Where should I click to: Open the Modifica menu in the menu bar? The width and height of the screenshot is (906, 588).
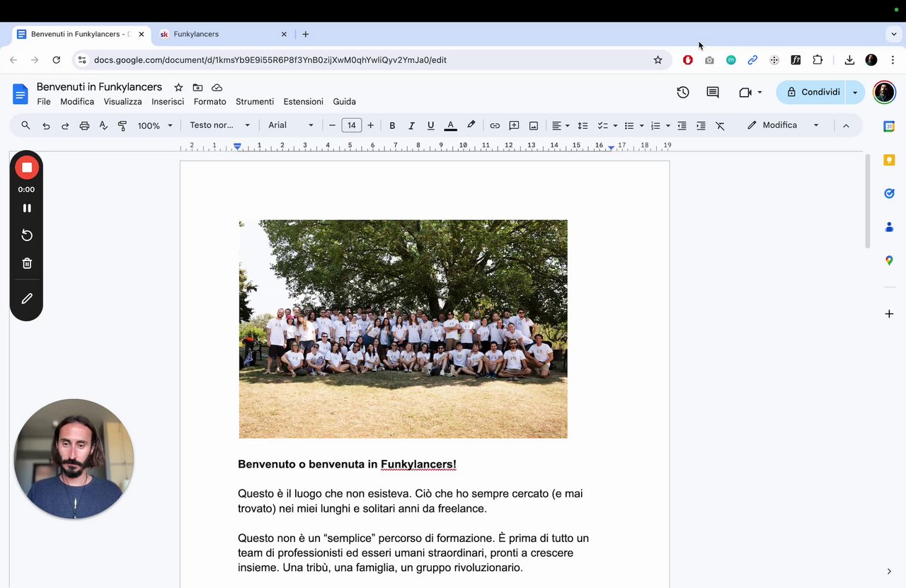click(77, 102)
